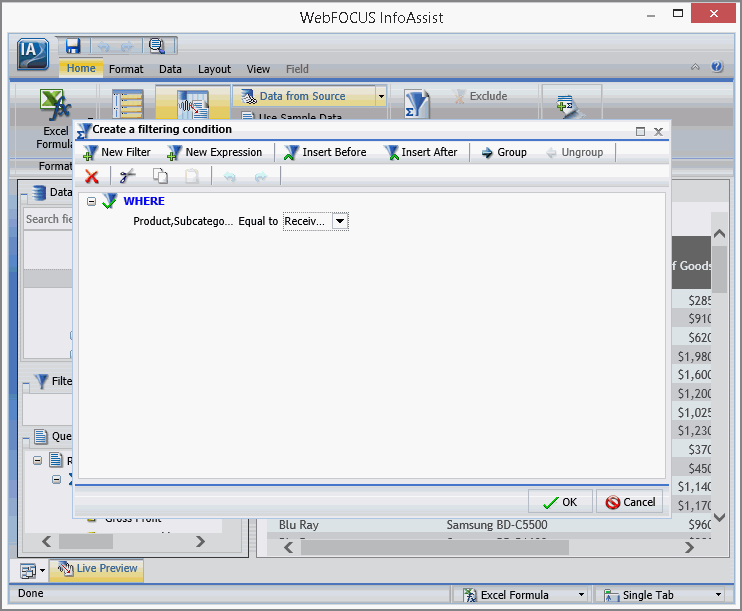
Task: Click left panel scrollbar right arrow
Action: (200, 541)
